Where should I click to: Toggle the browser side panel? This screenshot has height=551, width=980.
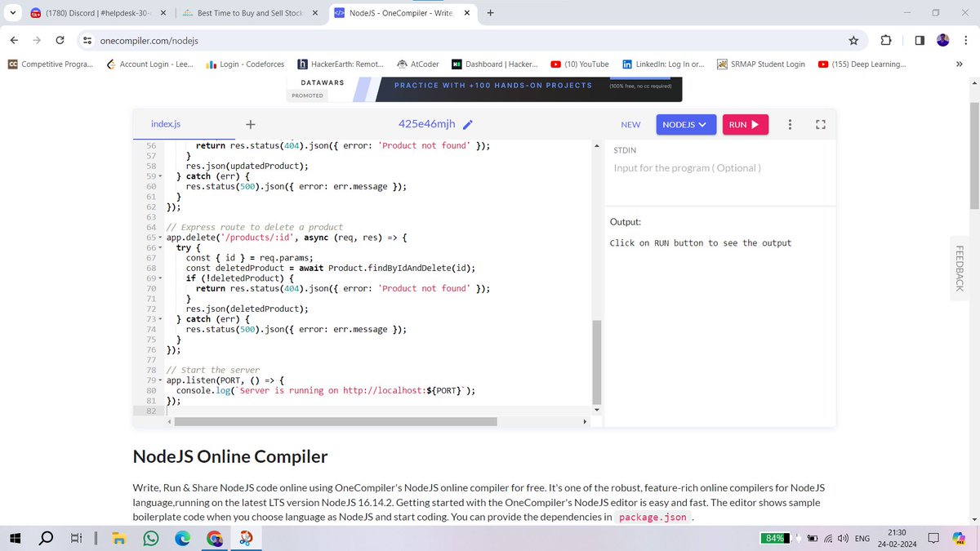pyautogui.click(x=919, y=40)
